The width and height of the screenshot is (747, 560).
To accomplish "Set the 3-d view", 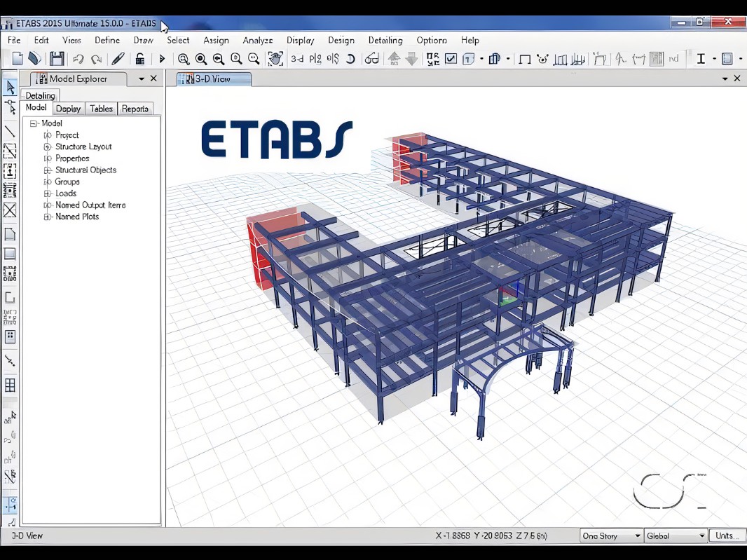I will (297, 59).
